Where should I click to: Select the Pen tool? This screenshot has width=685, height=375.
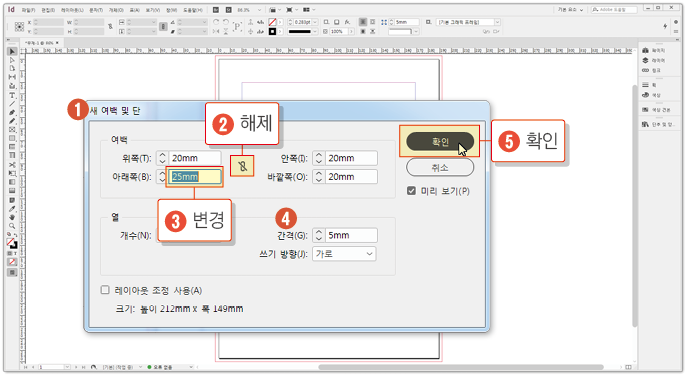coord(12,112)
